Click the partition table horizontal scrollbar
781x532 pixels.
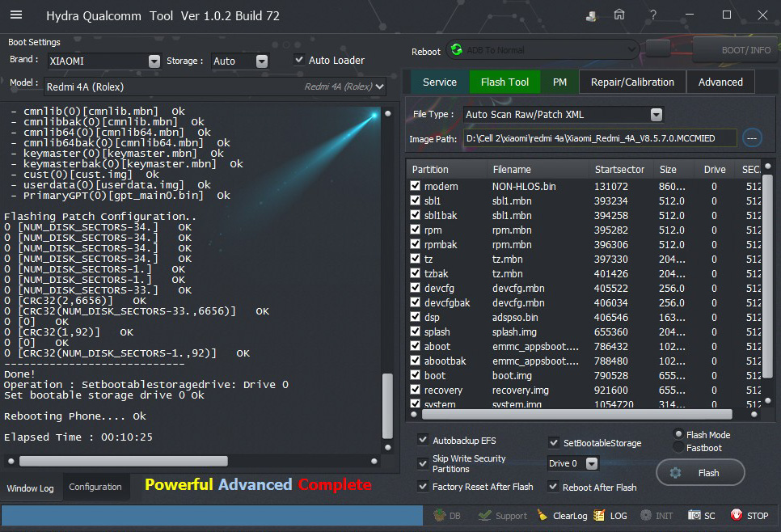(576, 415)
